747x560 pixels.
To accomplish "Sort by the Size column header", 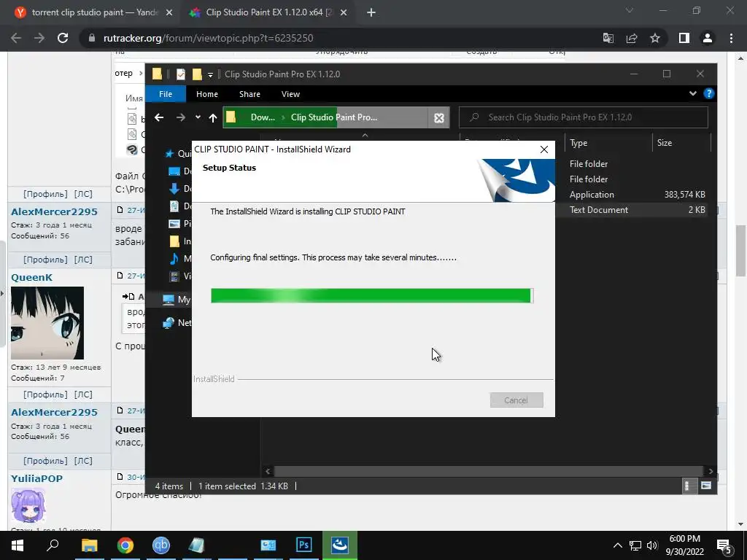I will pyautogui.click(x=681, y=143).
